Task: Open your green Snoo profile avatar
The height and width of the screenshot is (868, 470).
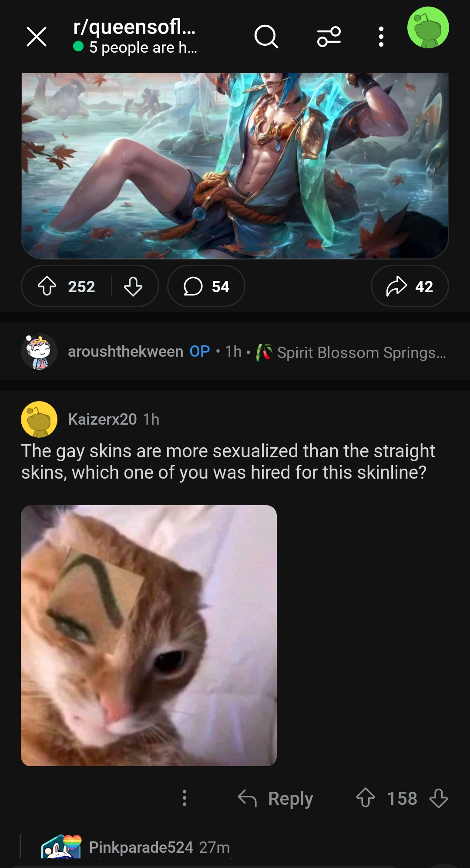Action: coord(428,27)
